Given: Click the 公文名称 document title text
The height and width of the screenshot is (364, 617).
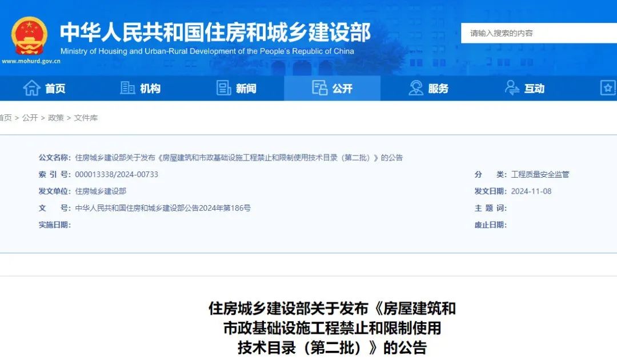Looking at the screenshot, I should 239,158.
